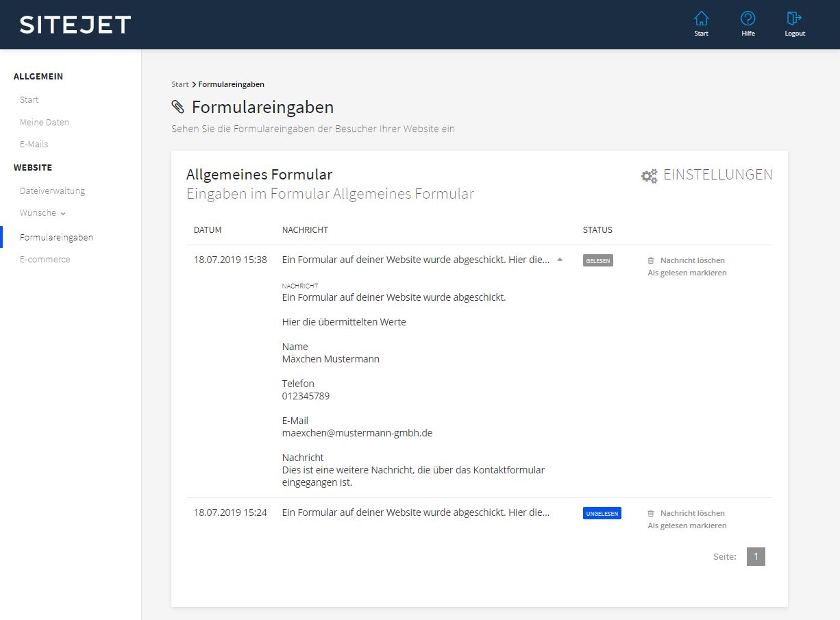Click date 18.07.2019 15:24
This screenshot has height=620, width=840.
230,512
